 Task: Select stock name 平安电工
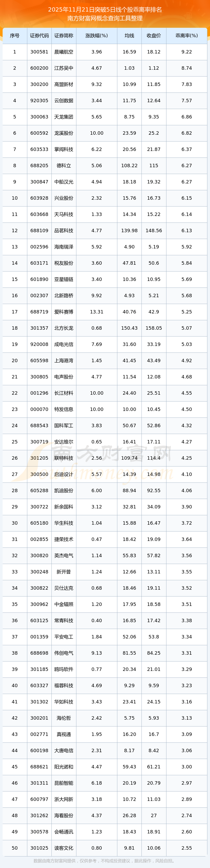[x=64, y=637]
